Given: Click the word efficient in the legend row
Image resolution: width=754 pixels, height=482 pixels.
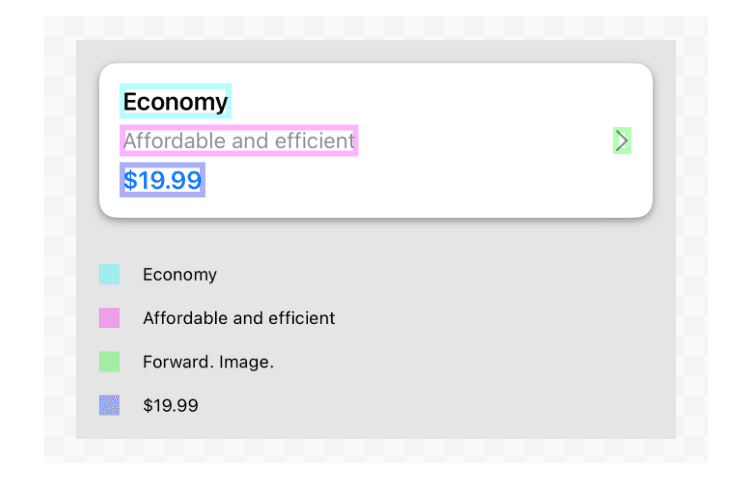Looking at the screenshot, I should pyautogui.click(x=302, y=318).
